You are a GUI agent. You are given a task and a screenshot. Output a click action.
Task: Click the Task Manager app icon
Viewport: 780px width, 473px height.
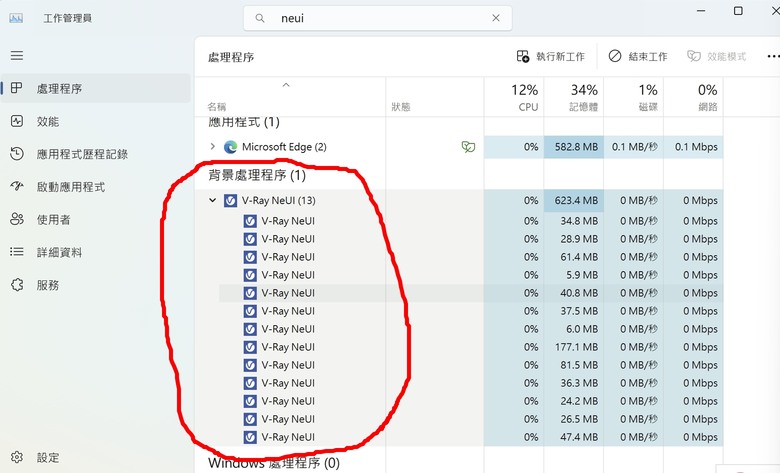16,18
